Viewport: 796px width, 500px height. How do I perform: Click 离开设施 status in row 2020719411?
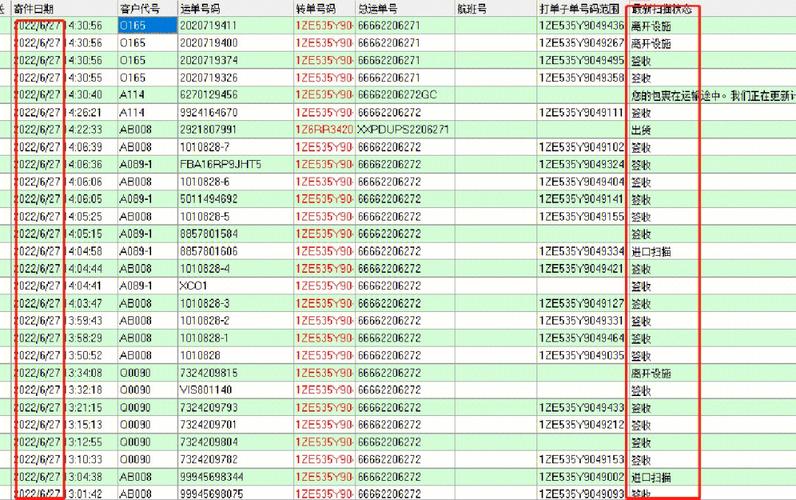651,26
